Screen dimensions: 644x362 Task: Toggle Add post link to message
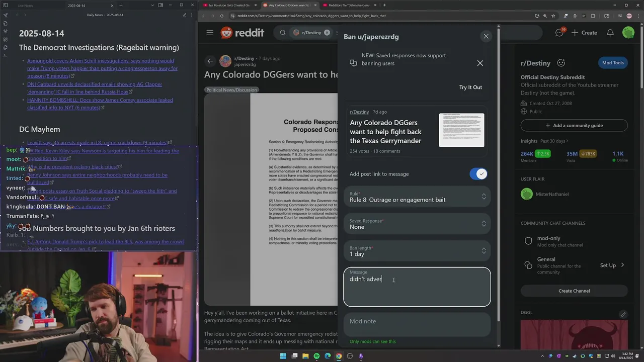tap(478, 174)
